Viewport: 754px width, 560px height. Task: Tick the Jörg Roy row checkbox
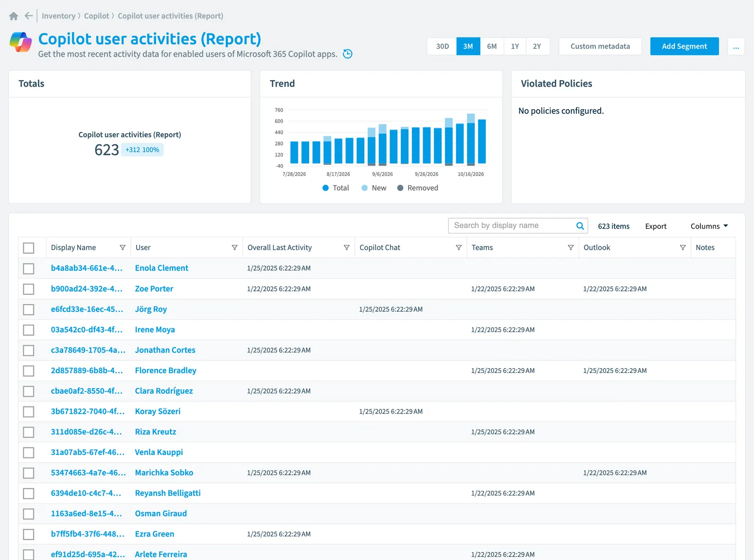29,309
